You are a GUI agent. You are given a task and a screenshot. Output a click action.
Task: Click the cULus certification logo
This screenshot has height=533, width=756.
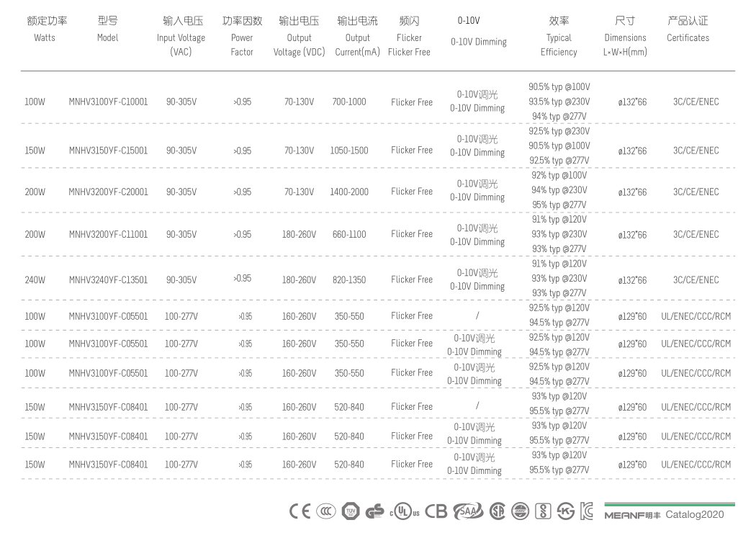pyautogui.click(x=405, y=512)
